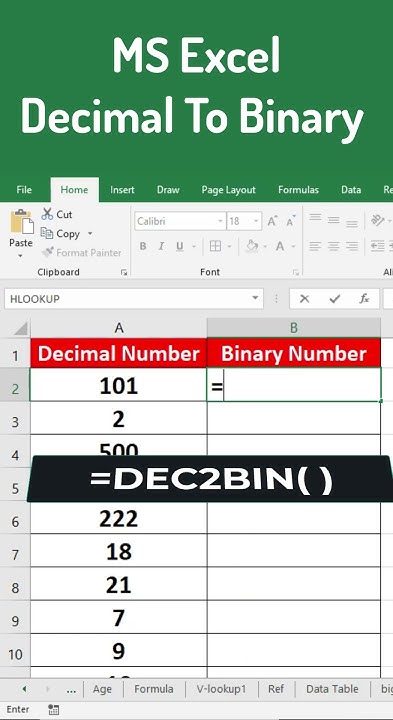393x720 pixels.
Task: Align text right
Action: click(x=352, y=246)
